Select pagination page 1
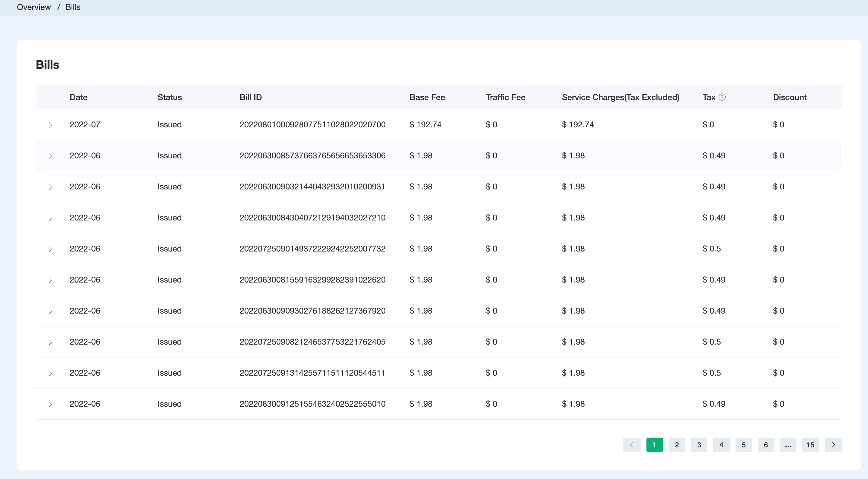Image resolution: width=868 pixels, height=479 pixels. pyautogui.click(x=654, y=445)
